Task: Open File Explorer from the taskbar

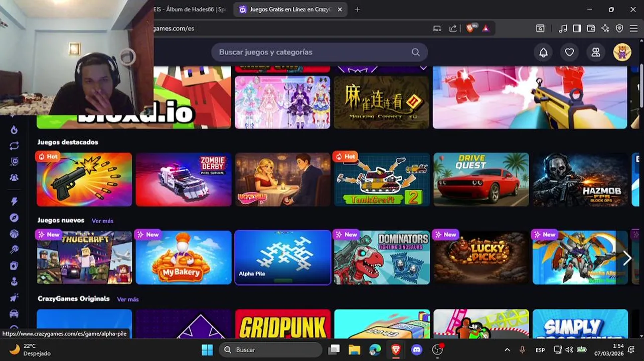Action: click(355, 350)
